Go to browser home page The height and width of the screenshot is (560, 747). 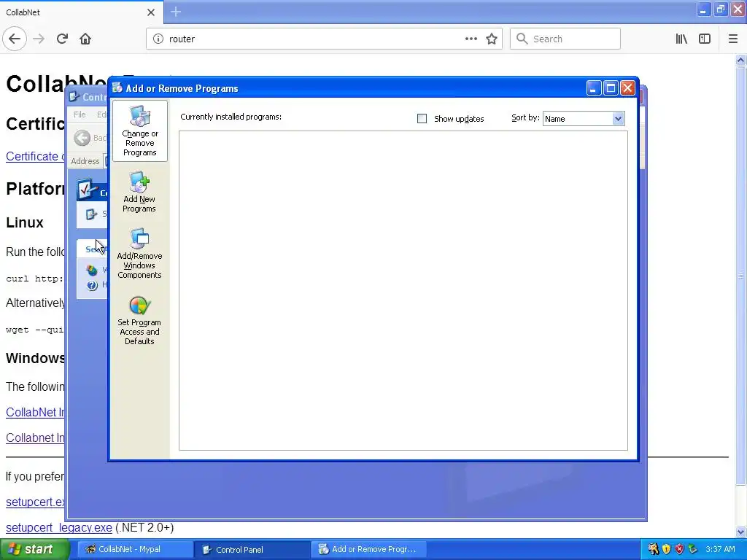point(85,39)
